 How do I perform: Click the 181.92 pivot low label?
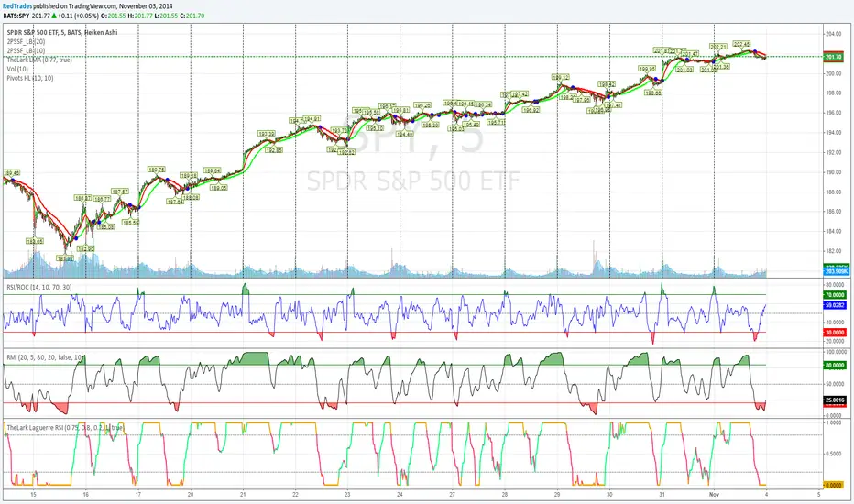point(65,258)
